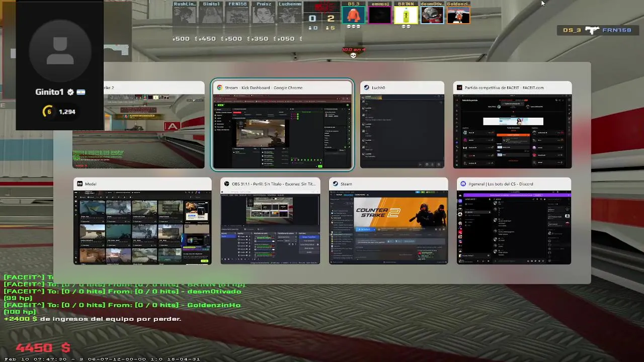Click the Steam icon beside Luchh0 title
This screenshot has width=644, height=362.
pyautogui.click(x=367, y=87)
